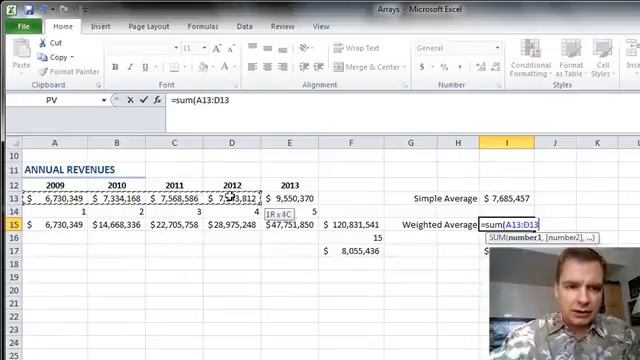Apply Comma Style format
The image size is (640, 360).
pyautogui.click(x=460, y=67)
